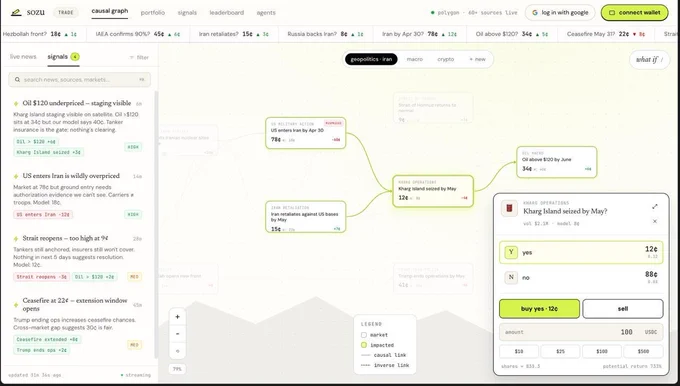Select the IAEA confirms 90%? ticker item
This screenshot has height=386, width=680.
(x=138, y=34)
